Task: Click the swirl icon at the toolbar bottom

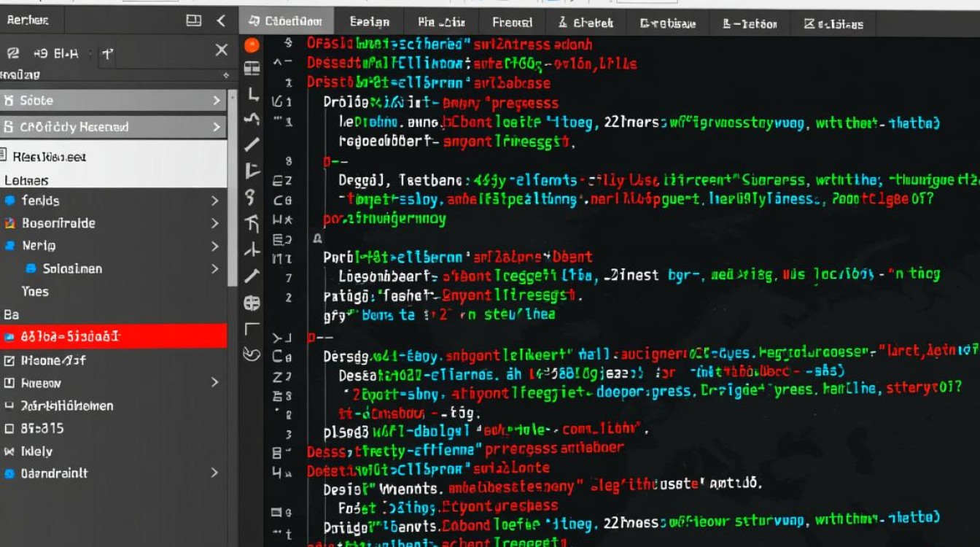Action: pyautogui.click(x=252, y=354)
